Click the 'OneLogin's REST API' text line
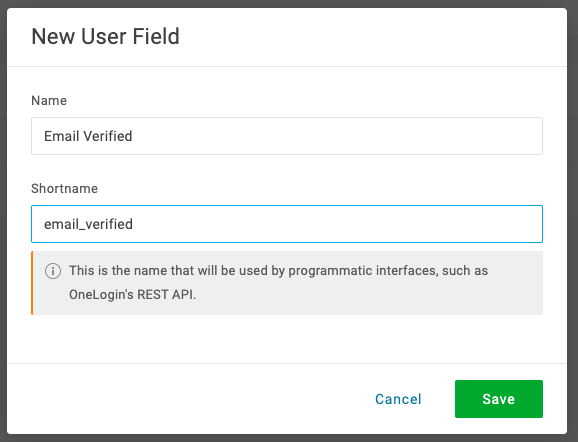 pos(133,295)
